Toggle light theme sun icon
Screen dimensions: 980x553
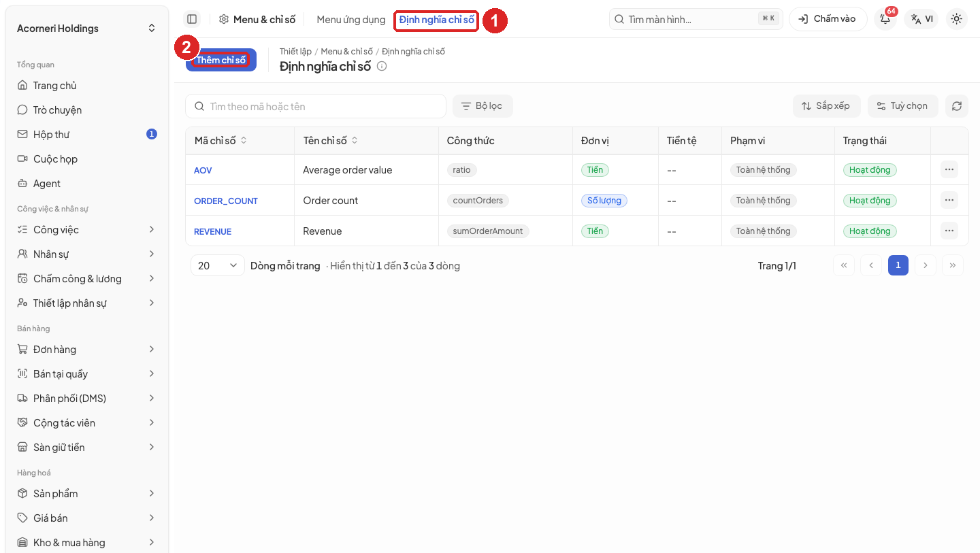957,19
